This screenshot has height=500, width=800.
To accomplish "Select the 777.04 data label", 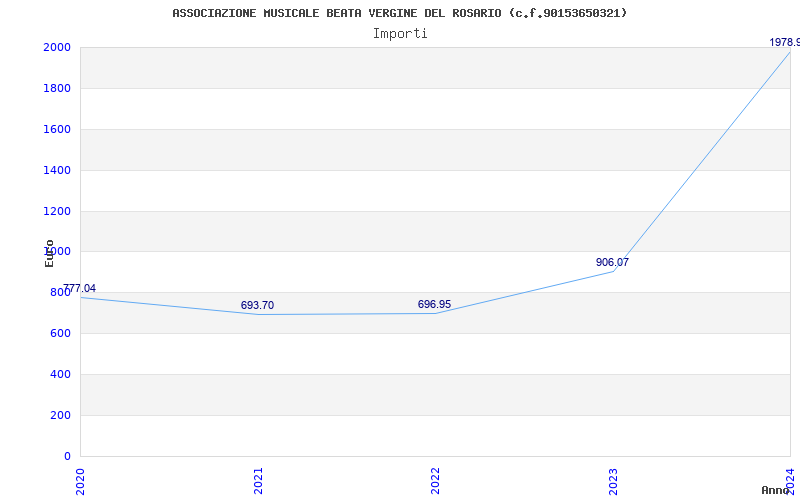I will (80, 288).
